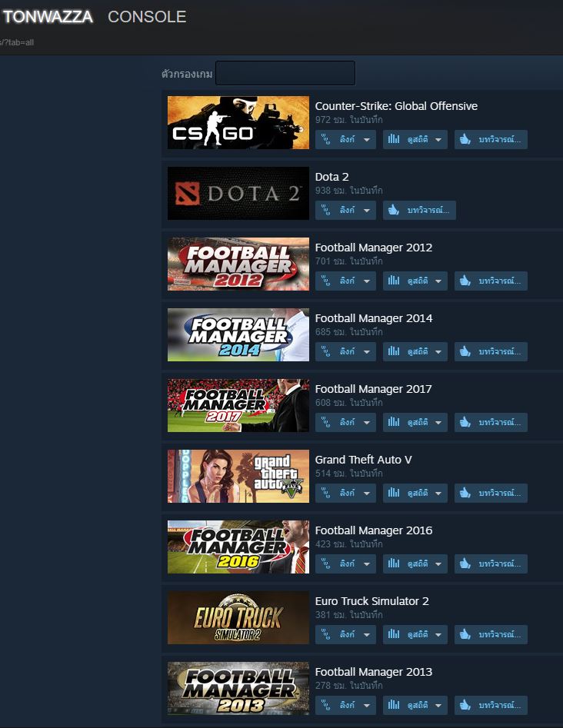Click the thumbs-up review icon for Counter-Strike
Screen dimensions: 563x728
465,139
